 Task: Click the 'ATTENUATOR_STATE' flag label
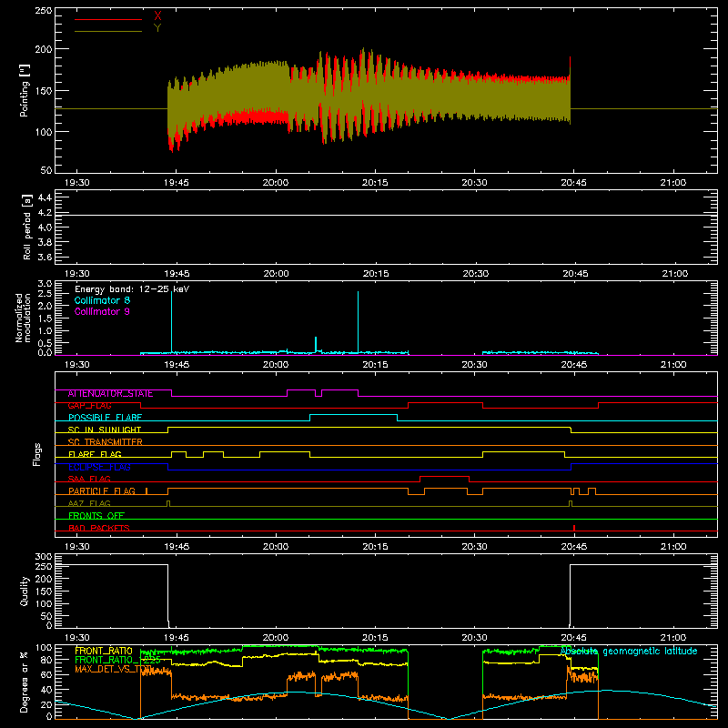pyautogui.click(x=110, y=394)
